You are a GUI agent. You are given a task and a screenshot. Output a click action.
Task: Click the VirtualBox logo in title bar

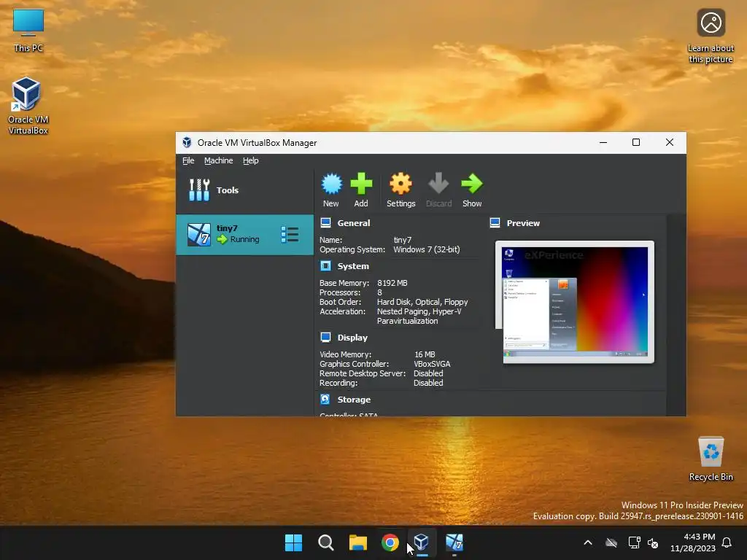[x=187, y=142]
